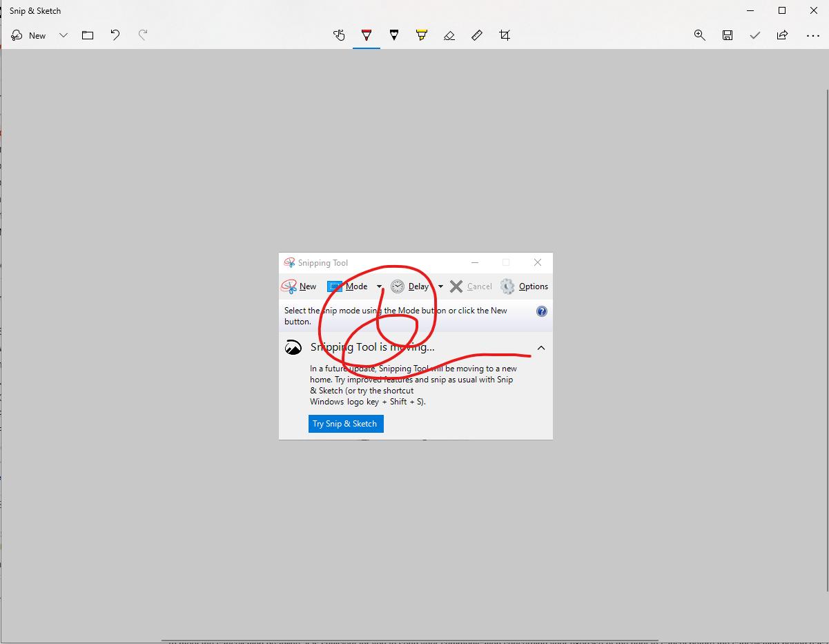The height and width of the screenshot is (644, 829).
Task: Open the See more ellipsis menu
Action: [813, 35]
